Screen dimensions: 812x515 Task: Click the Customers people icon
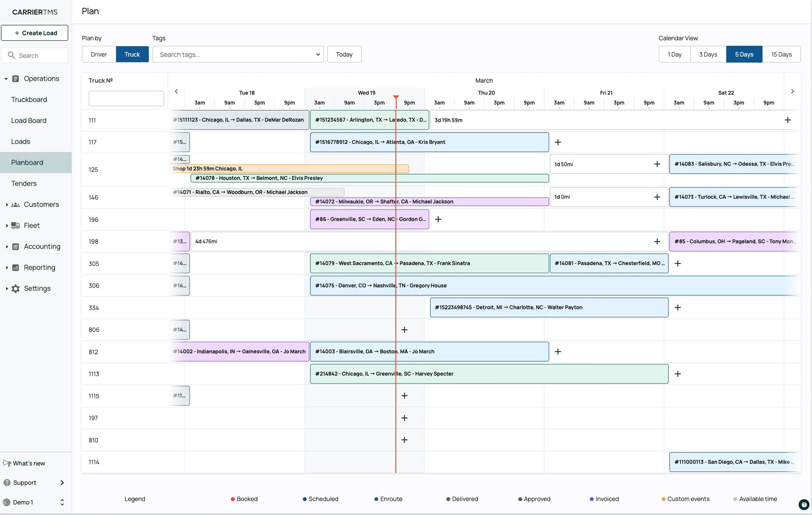click(x=15, y=205)
